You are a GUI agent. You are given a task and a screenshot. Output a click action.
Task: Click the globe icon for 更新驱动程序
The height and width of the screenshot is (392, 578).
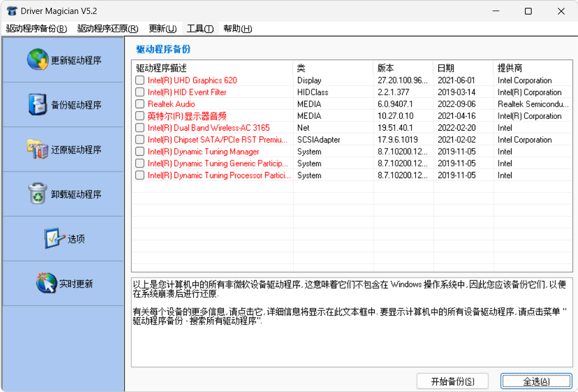(37, 60)
